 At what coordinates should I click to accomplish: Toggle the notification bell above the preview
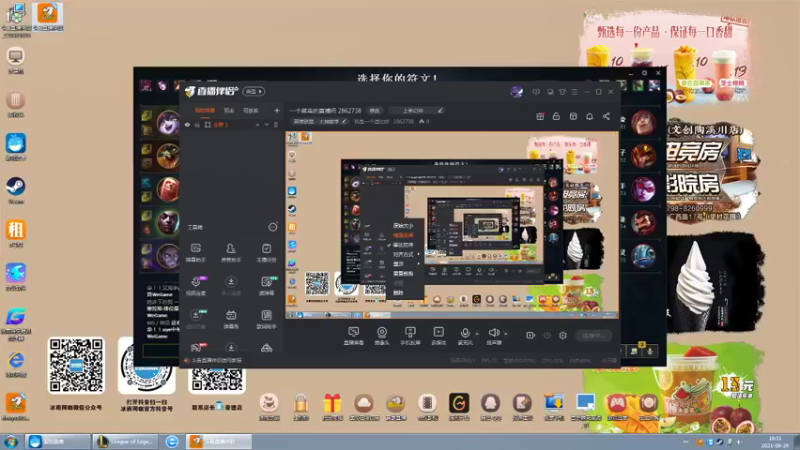point(589,116)
